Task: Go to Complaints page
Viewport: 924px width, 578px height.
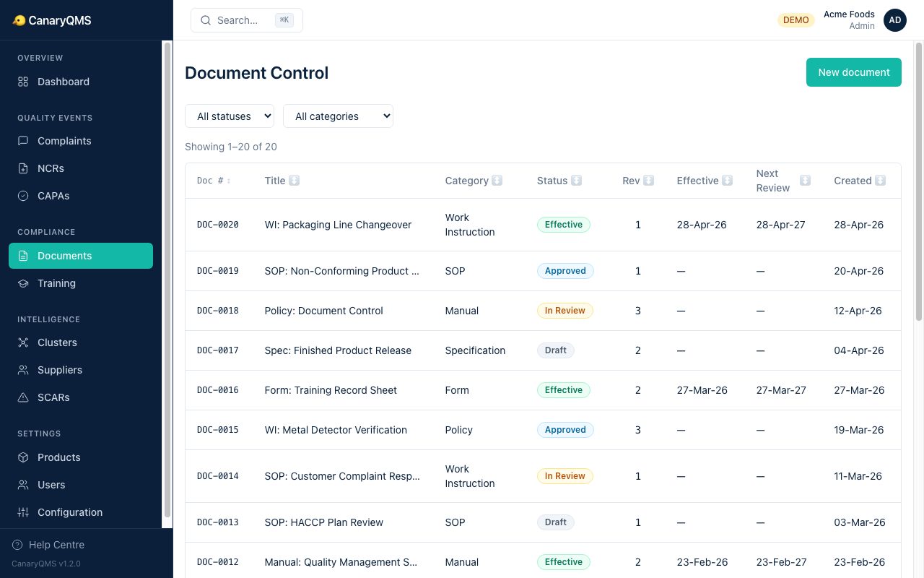Action: pyautogui.click(x=81, y=141)
